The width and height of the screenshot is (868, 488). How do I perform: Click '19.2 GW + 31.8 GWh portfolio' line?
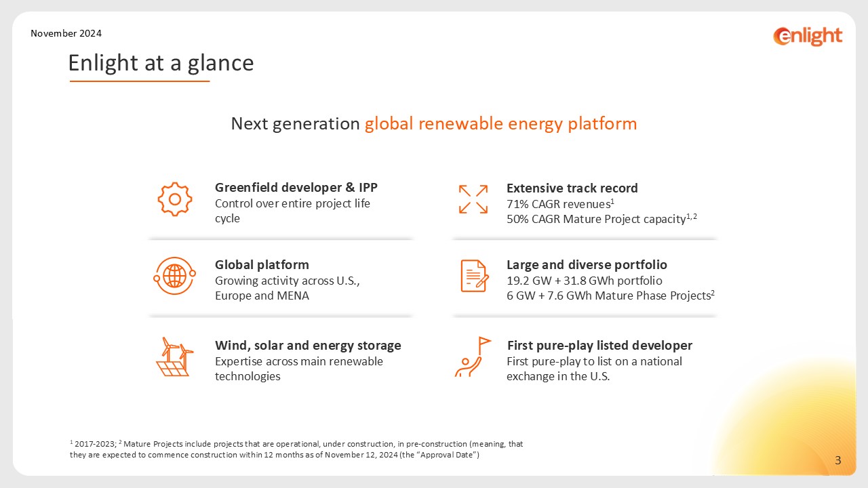coord(585,281)
